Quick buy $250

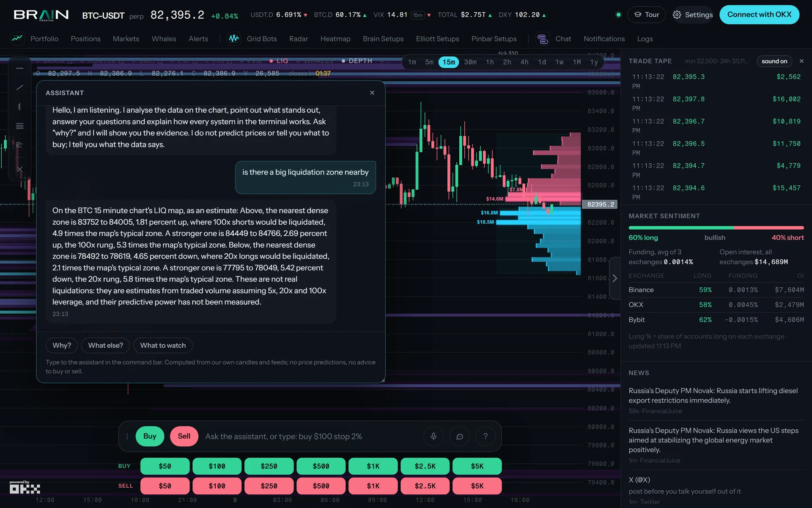pos(269,466)
